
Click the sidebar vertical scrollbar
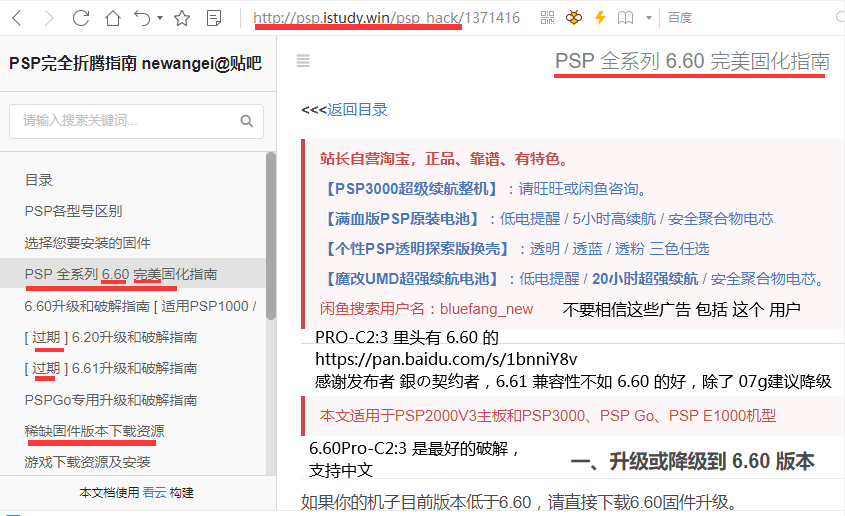tap(271, 236)
